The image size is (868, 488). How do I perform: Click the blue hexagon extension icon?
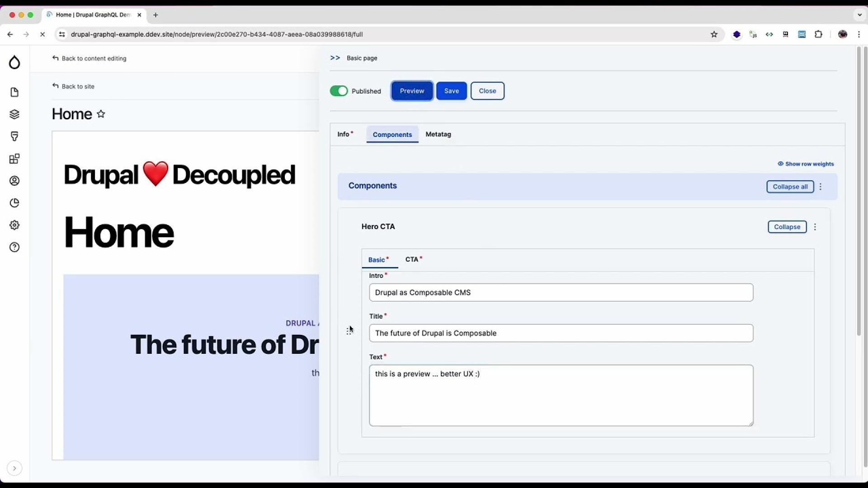pyautogui.click(x=736, y=34)
